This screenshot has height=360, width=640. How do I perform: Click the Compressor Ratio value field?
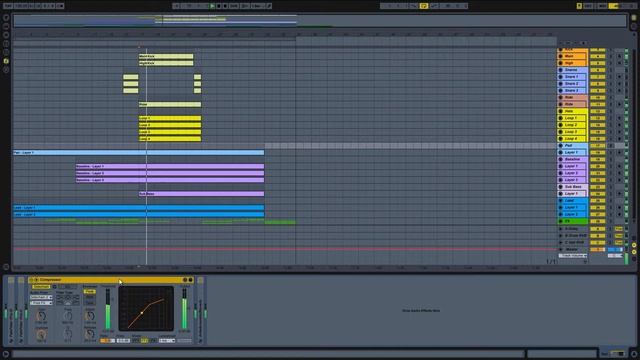[108, 340]
